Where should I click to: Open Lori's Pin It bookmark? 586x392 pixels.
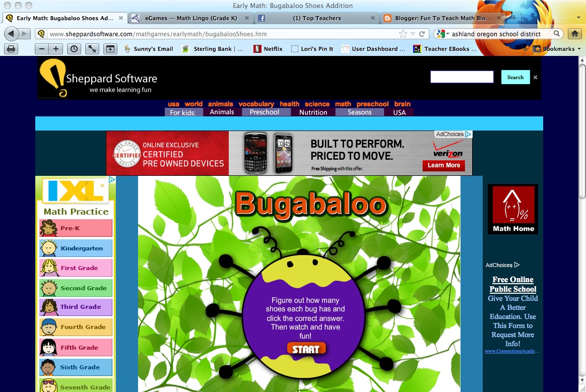pyautogui.click(x=312, y=48)
